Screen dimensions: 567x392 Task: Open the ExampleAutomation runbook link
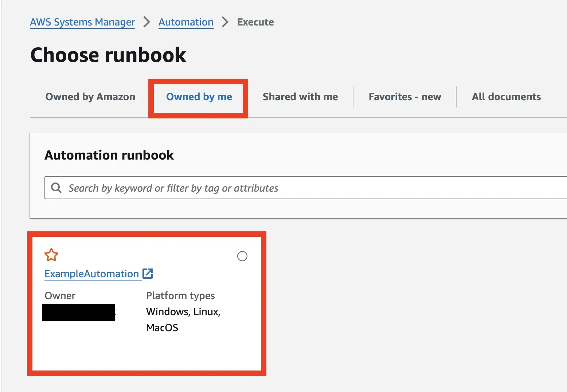click(x=91, y=274)
